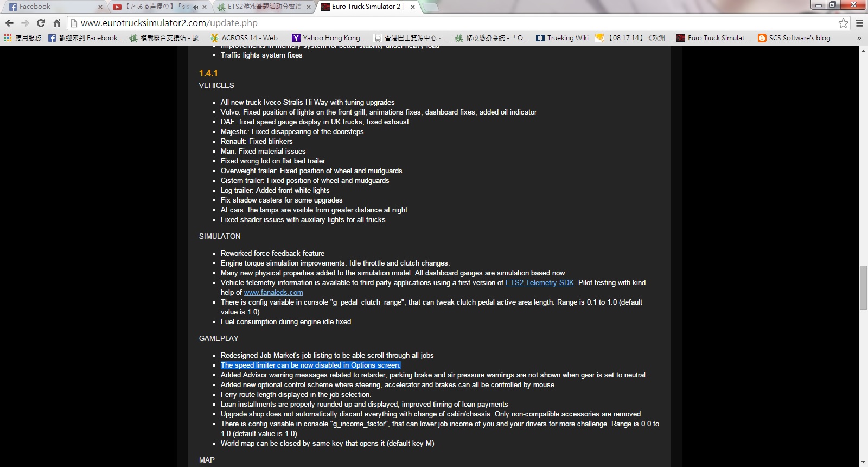The height and width of the screenshot is (467, 868).
Task: Click the 'DAF: fixed speed gauge display' line
Action: 315,122
